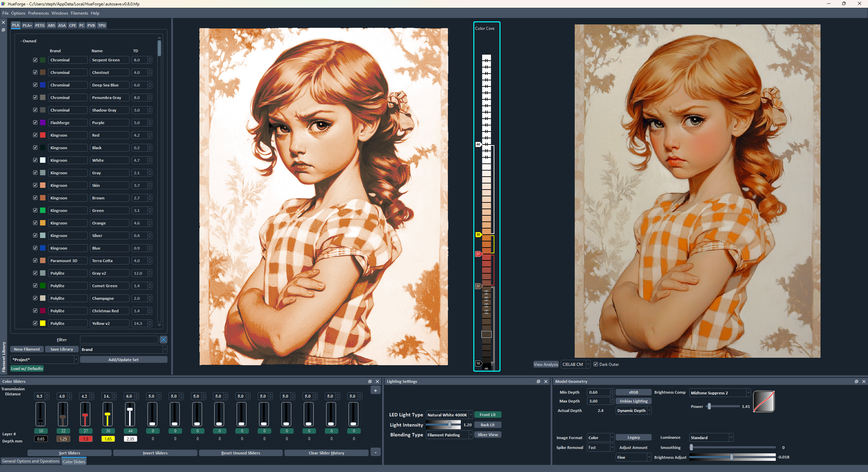The image size is (868, 472).
Task: Open the brightness compensation curve preview
Action: (764, 401)
